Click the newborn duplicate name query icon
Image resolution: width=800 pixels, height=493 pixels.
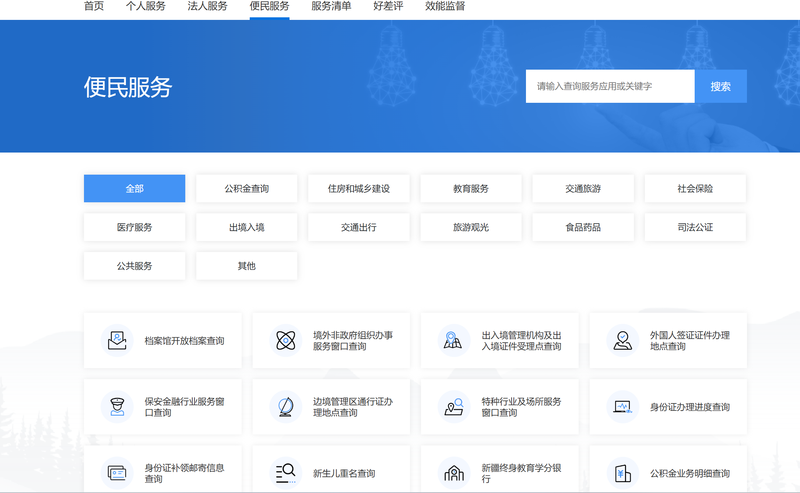[x=286, y=472]
